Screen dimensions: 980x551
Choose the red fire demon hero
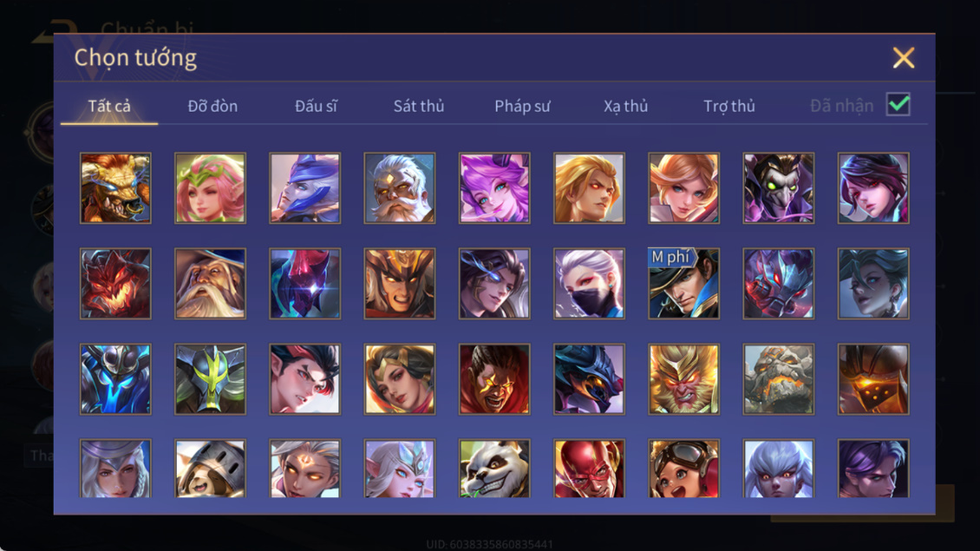115,284
